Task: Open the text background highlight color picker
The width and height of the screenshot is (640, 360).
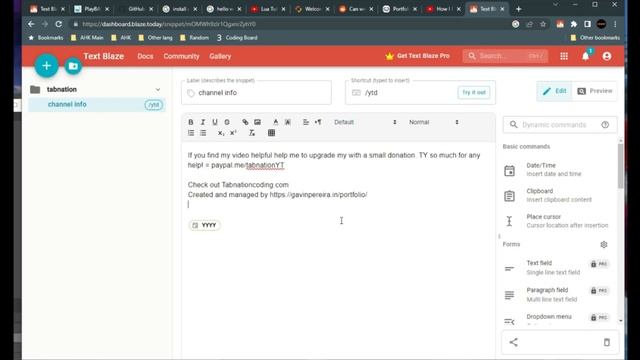Action: 288,122
